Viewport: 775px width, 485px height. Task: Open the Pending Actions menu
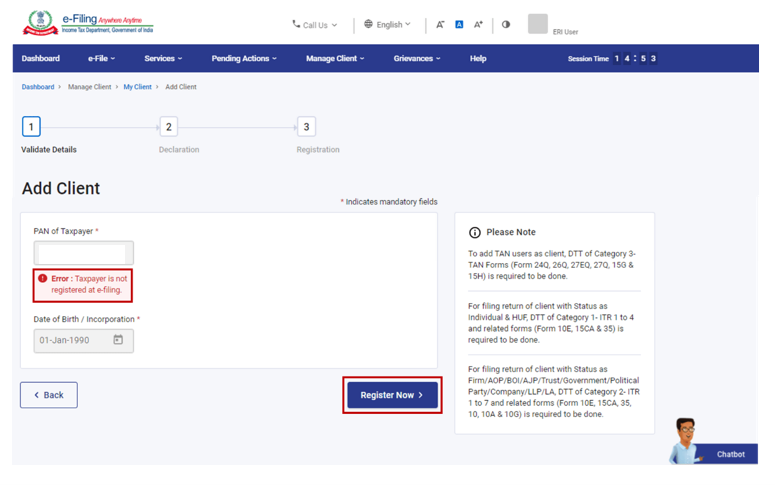point(244,59)
